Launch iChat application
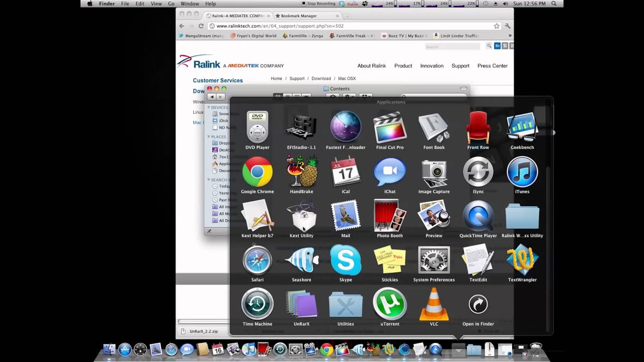The image size is (644, 362). pos(390,171)
